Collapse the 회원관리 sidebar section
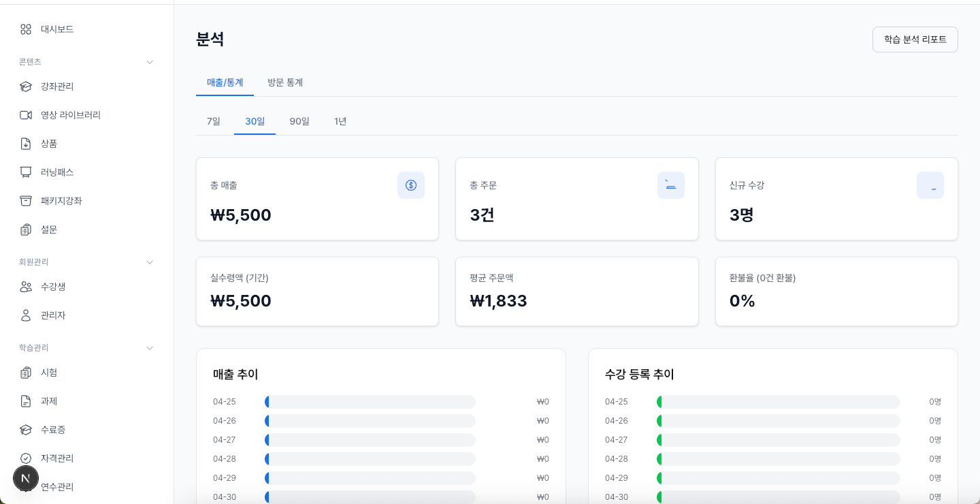The height and width of the screenshot is (504, 980). pos(150,262)
